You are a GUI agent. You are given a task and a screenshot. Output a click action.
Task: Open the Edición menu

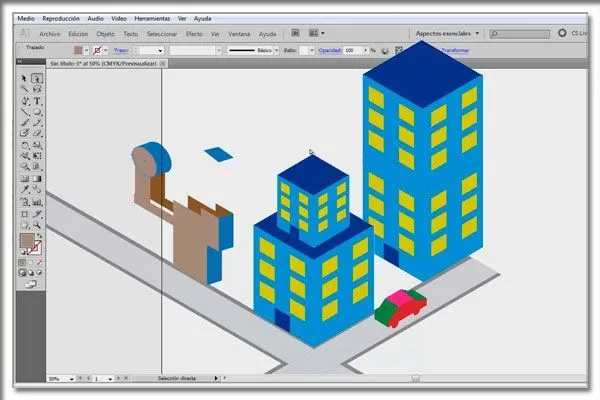pyautogui.click(x=78, y=34)
